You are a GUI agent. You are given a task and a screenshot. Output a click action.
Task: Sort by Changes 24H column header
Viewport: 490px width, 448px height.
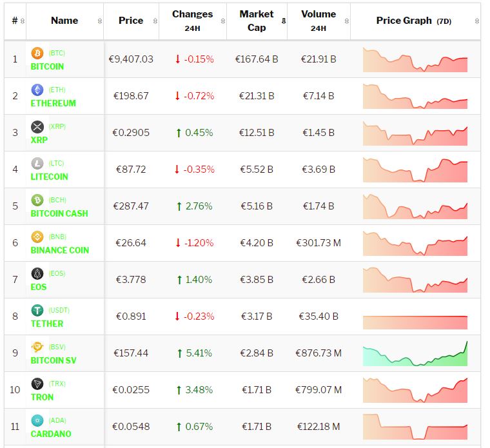click(192, 21)
